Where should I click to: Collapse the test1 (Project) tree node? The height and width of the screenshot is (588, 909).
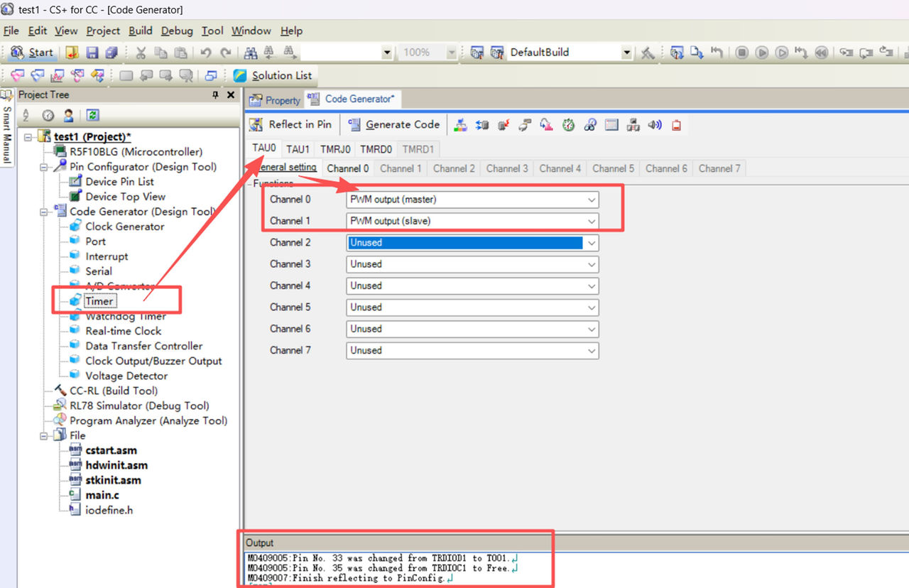[x=28, y=137]
